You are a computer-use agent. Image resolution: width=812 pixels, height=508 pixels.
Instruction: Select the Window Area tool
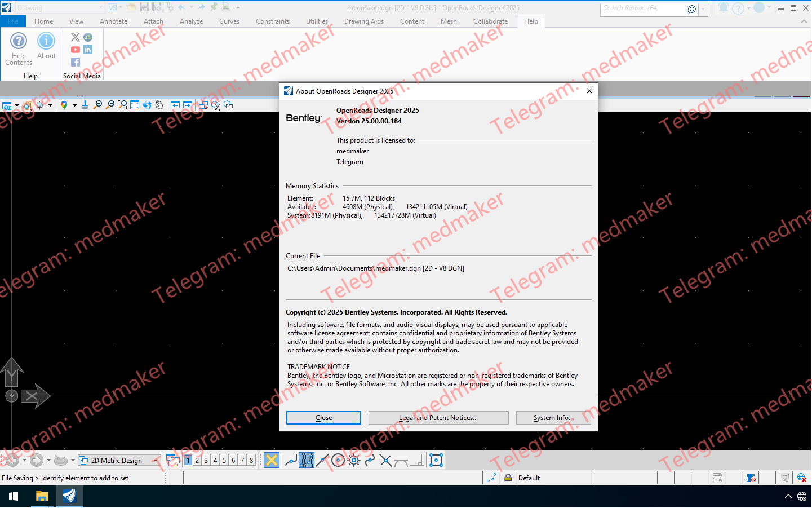pyautogui.click(x=122, y=105)
